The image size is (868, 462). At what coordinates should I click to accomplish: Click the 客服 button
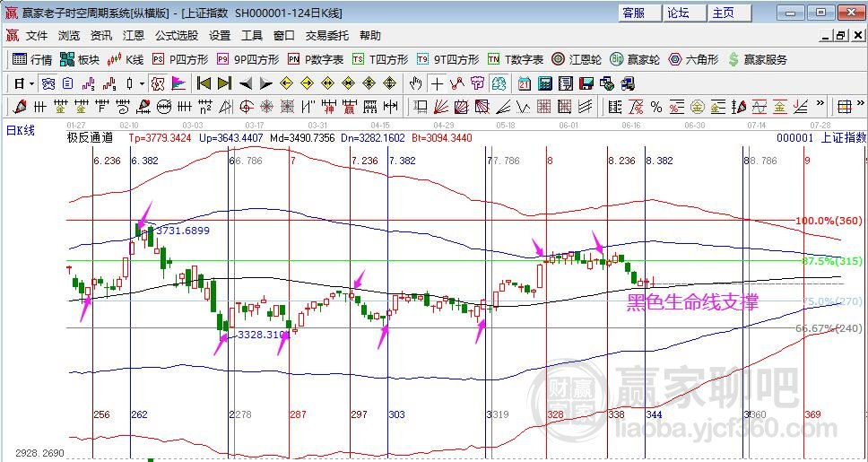click(640, 13)
